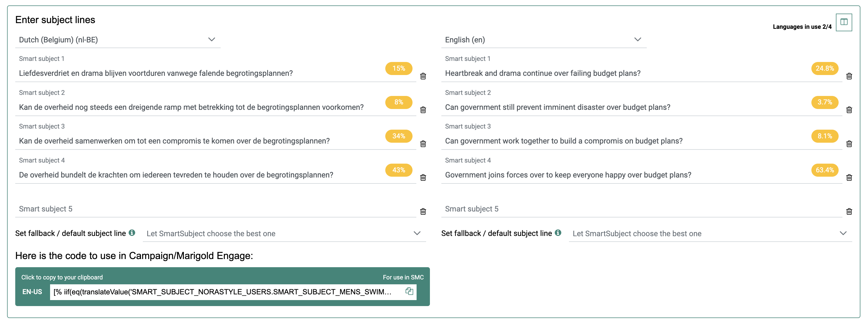Delete Dutch Smart subject 3 with trash icon
The image size is (868, 324).
(423, 144)
